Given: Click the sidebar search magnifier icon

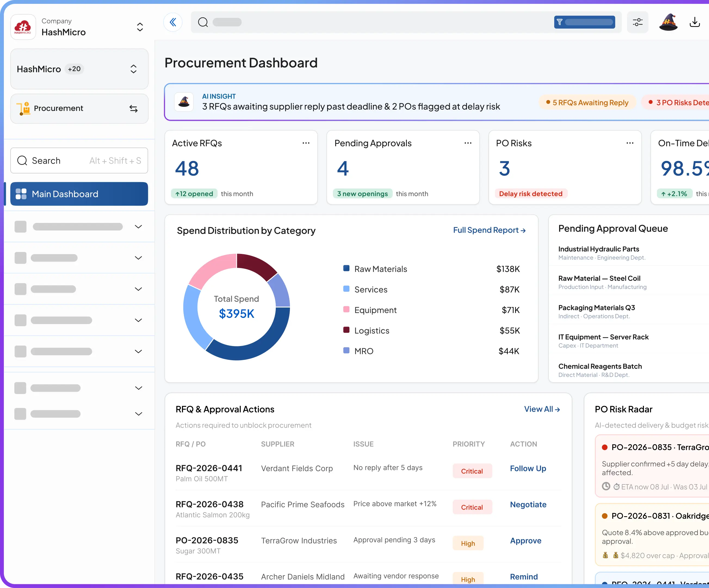Looking at the screenshot, I should (22, 161).
